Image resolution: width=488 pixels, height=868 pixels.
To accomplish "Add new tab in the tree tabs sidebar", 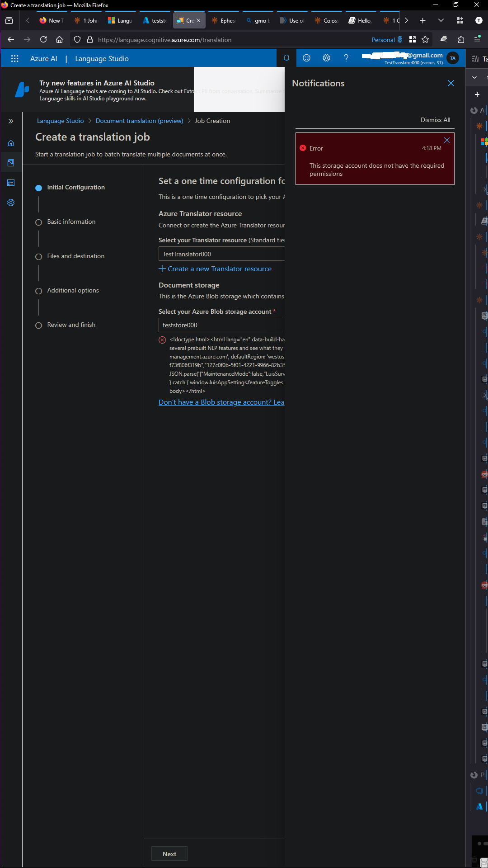I will point(477,94).
